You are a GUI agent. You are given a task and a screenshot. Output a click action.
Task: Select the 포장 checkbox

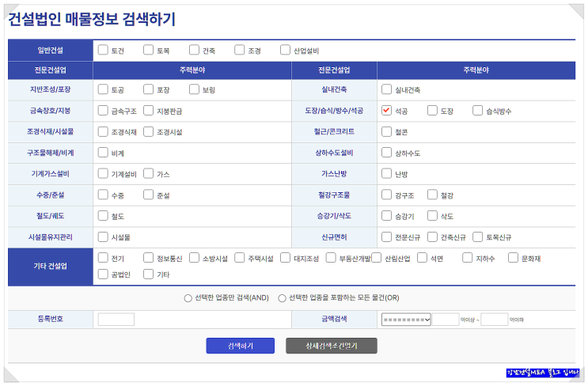coord(149,89)
